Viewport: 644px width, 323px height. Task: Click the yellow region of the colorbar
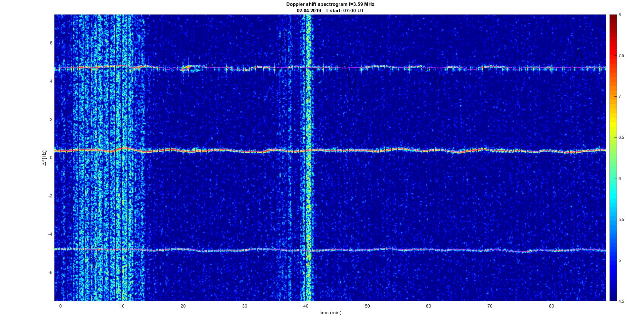pyautogui.click(x=613, y=124)
